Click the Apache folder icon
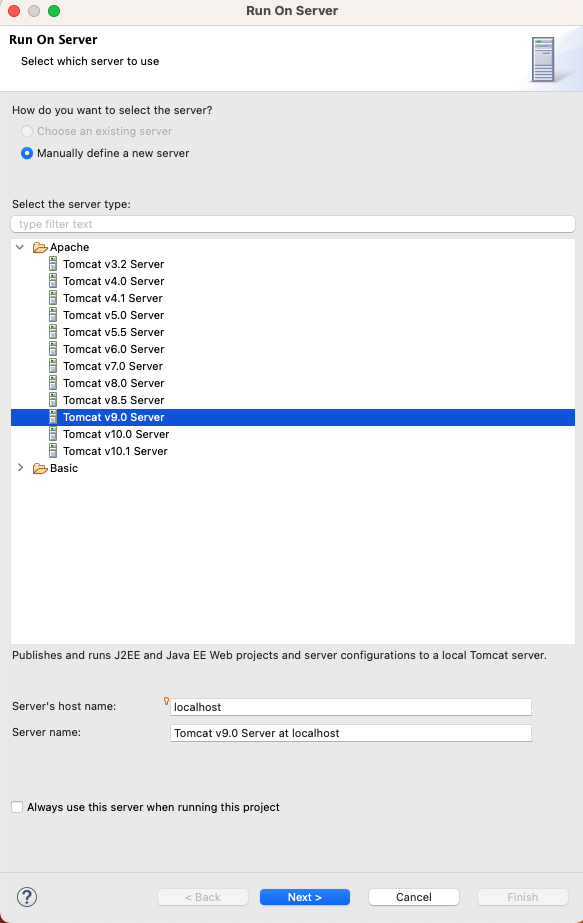 point(40,248)
